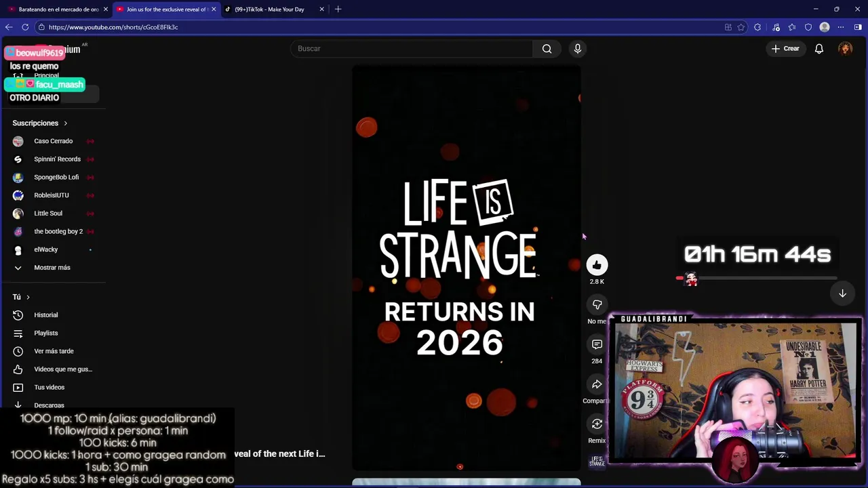The height and width of the screenshot is (488, 868).
Task: Go back with the browser back arrow
Action: (x=9, y=27)
